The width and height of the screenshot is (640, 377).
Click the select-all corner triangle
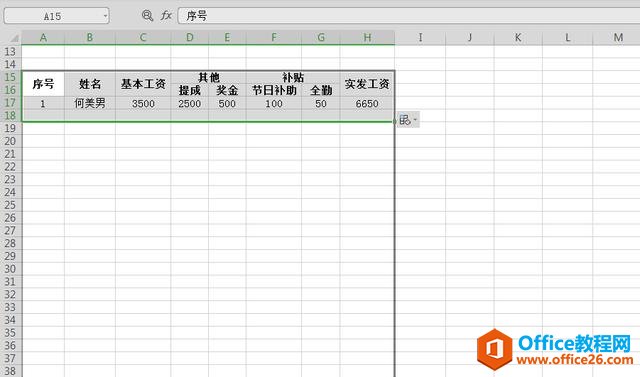click(x=14, y=38)
